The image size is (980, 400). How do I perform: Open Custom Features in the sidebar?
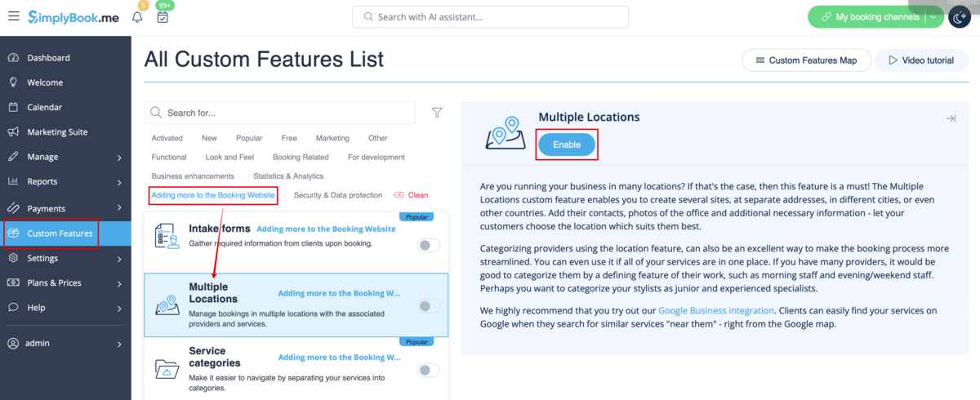[x=60, y=233]
